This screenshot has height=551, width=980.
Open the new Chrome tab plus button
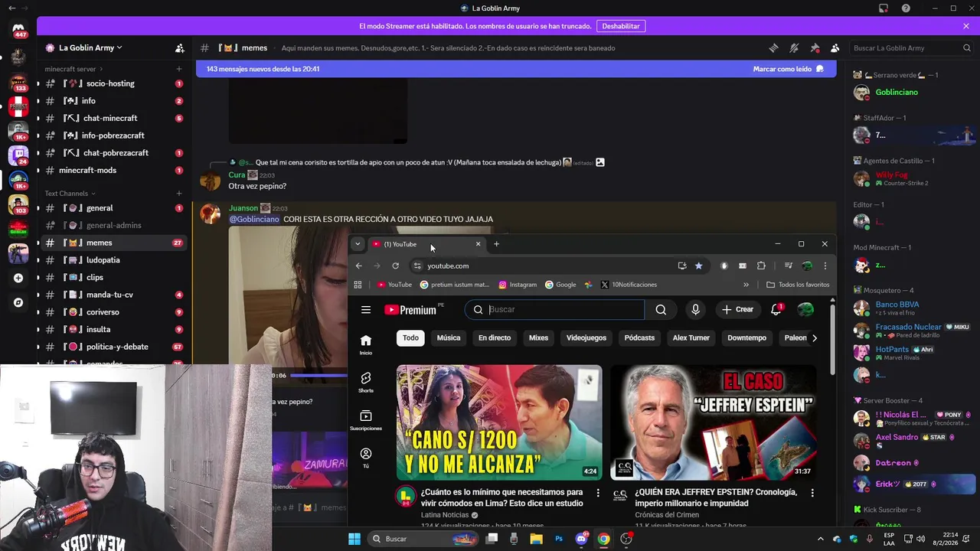tap(496, 244)
